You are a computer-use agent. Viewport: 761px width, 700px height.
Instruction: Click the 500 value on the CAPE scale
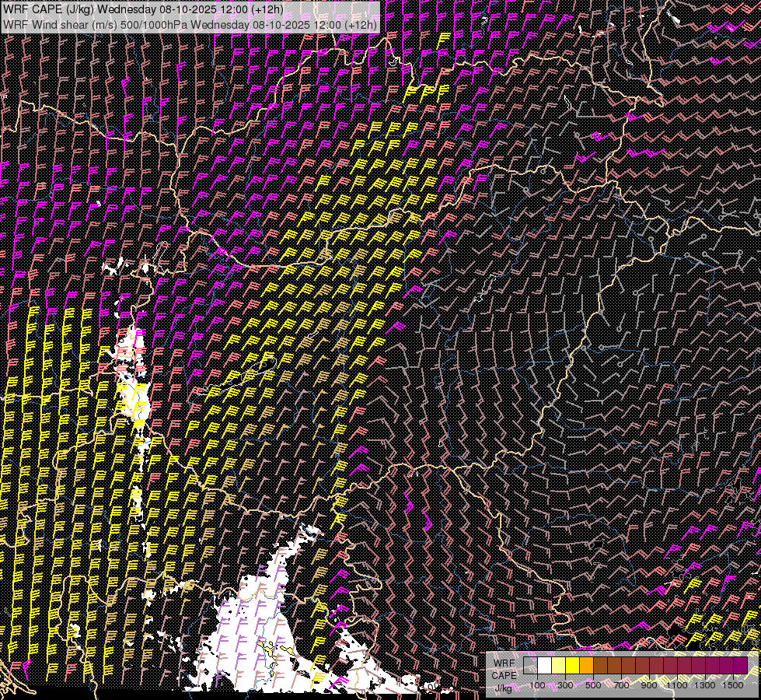tap(593, 685)
